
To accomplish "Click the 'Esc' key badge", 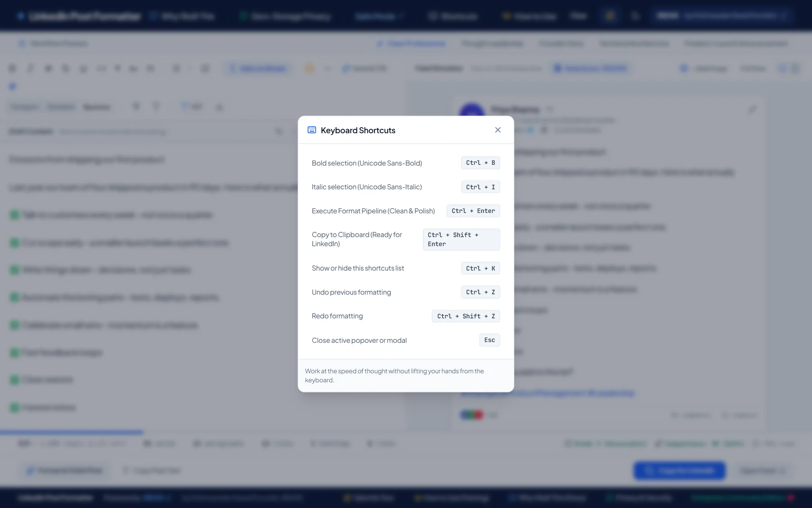I will click(x=489, y=340).
